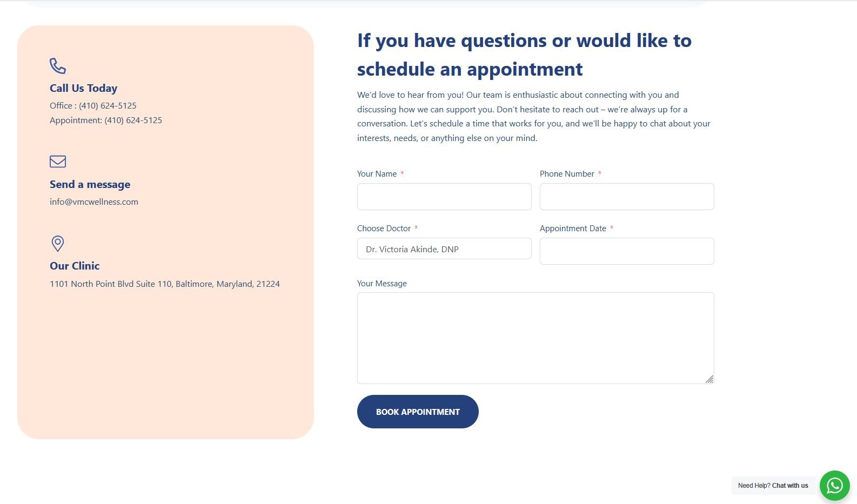Click the clinic address on North Point Blvd
857x504 pixels.
(x=165, y=284)
